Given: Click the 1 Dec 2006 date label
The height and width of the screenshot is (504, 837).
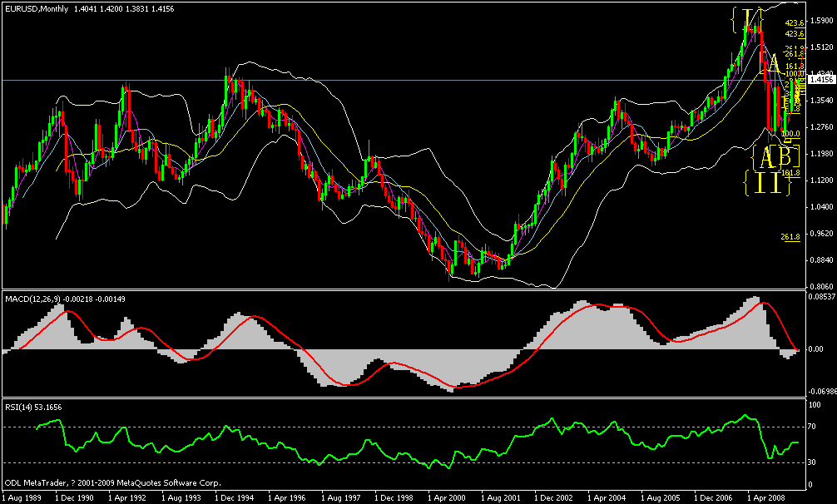Looking at the screenshot, I should [x=714, y=497].
